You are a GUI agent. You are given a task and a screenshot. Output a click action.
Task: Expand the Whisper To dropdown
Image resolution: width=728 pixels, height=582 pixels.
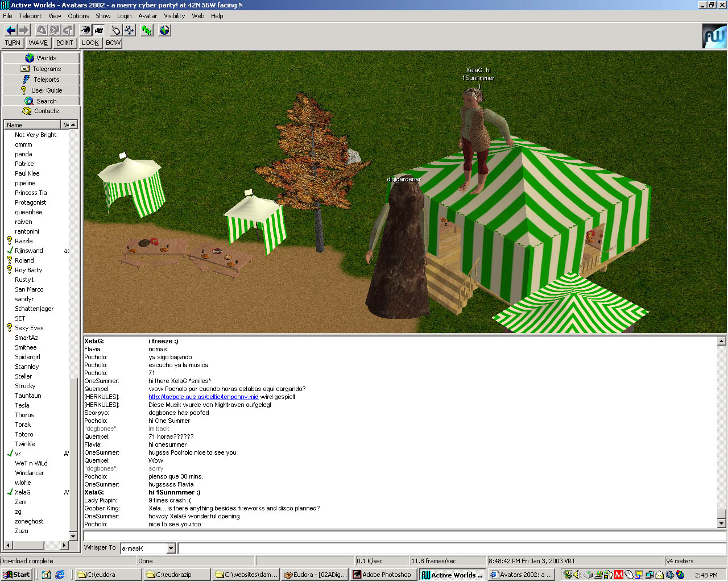coord(171,548)
